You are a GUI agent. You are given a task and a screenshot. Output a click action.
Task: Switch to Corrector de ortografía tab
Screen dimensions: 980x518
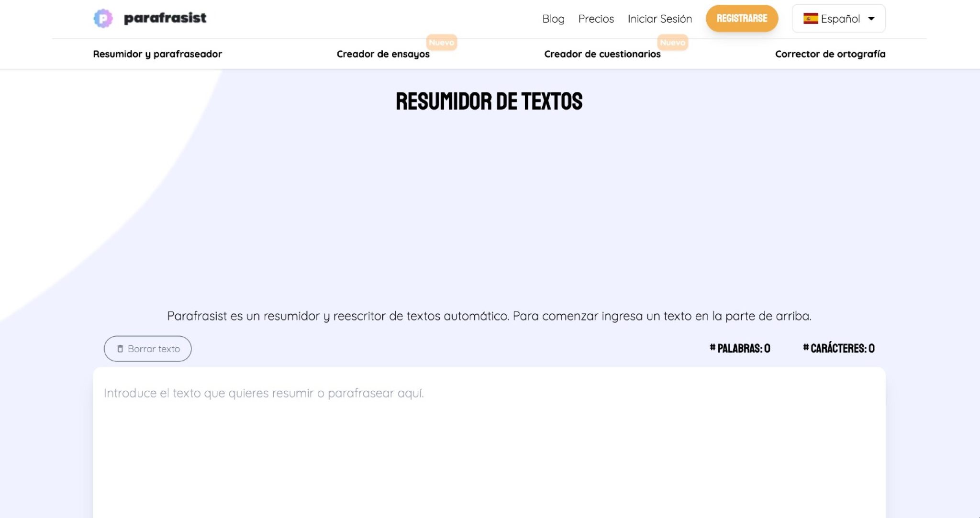pyautogui.click(x=830, y=54)
